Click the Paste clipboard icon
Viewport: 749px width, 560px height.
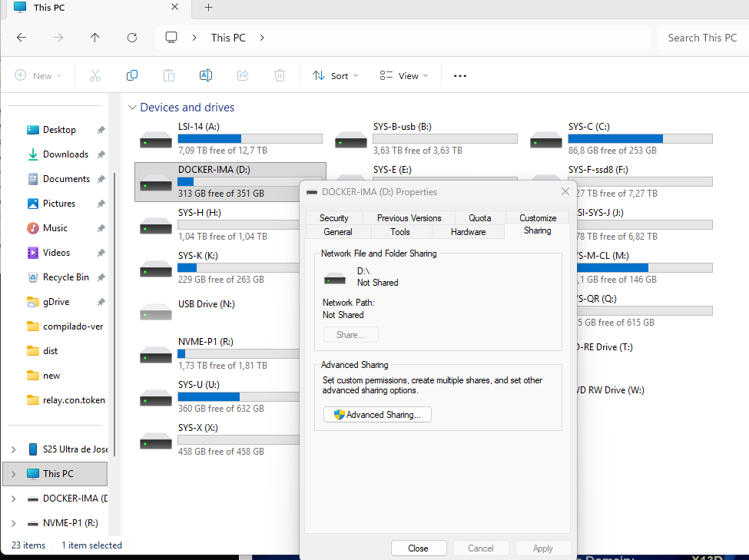click(168, 75)
